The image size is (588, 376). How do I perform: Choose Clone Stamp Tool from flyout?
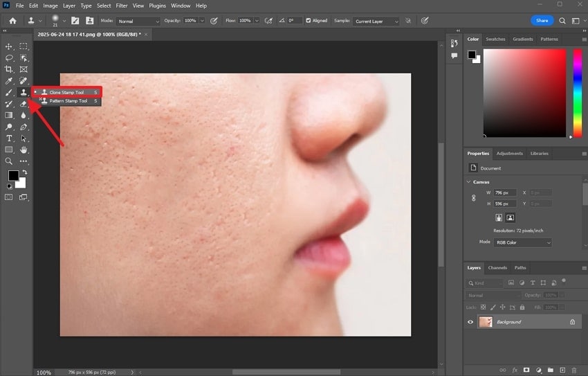(66, 92)
